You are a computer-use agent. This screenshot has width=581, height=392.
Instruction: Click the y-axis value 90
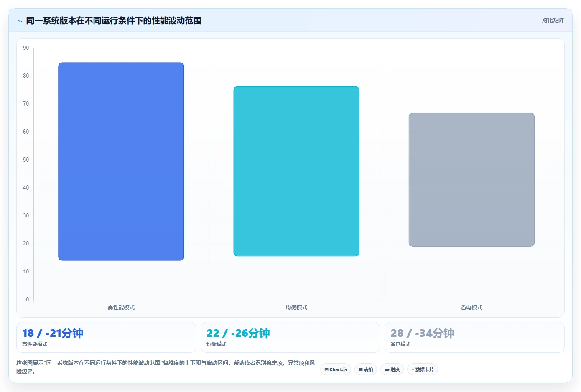[26, 48]
